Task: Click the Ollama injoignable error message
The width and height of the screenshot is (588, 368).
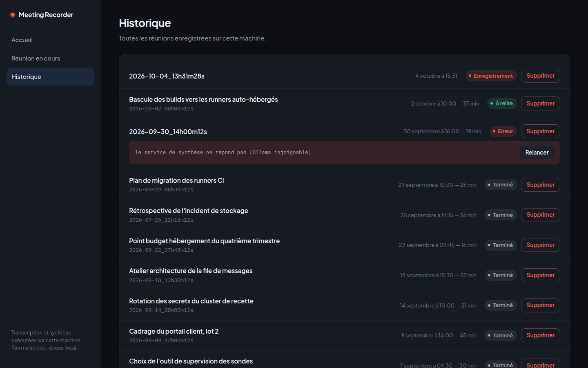Action: coord(223,153)
